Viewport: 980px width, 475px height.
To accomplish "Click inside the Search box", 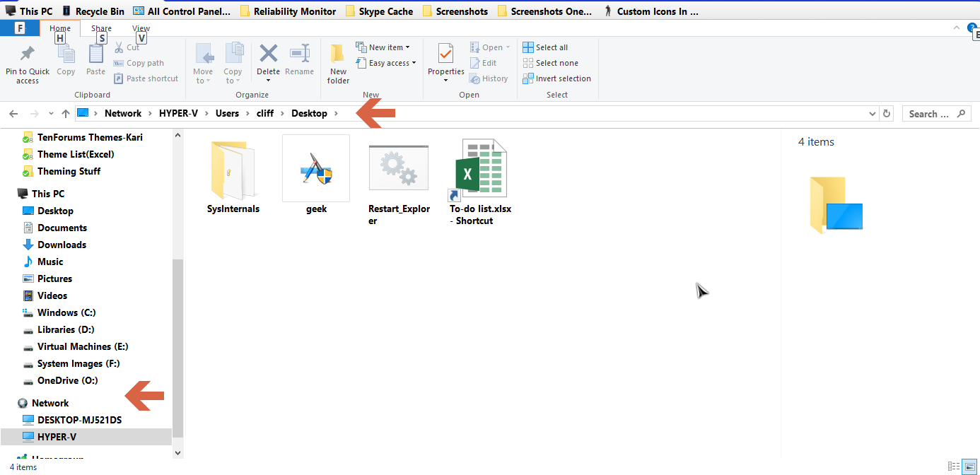I will pos(931,113).
